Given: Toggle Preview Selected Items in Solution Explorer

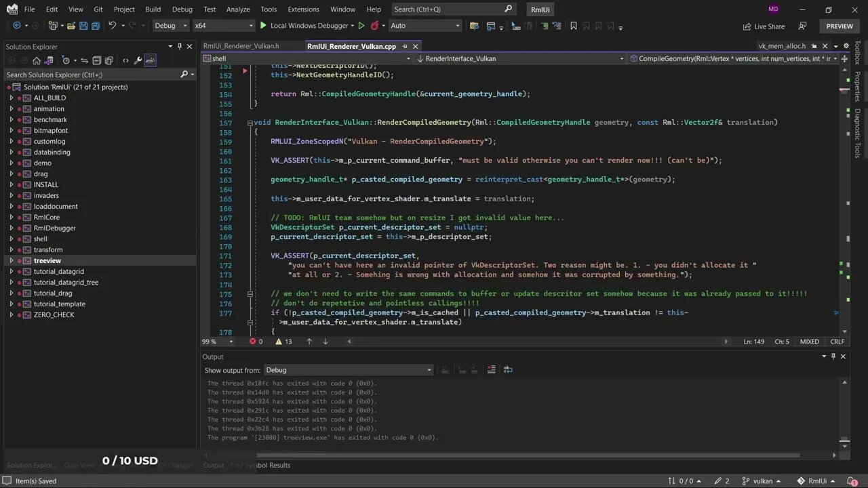Looking at the screenshot, I should tap(151, 60).
